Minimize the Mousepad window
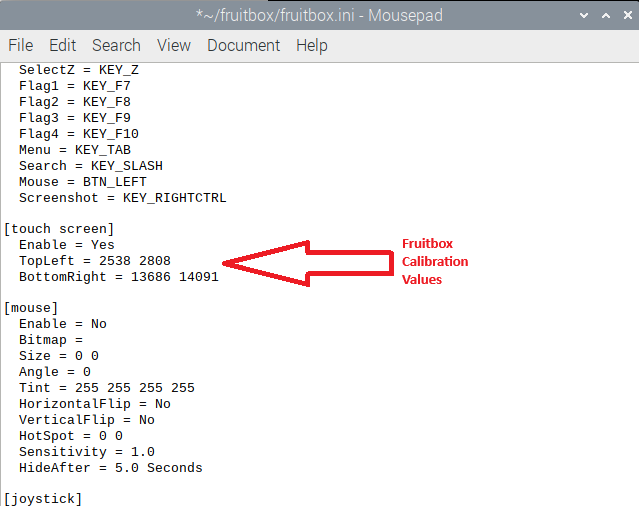The image size is (639, 506). coord(584,15)
